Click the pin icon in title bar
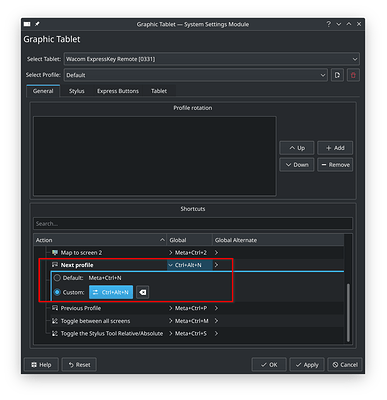This screenshot has width=387, height=400. (x=37, y=24)
